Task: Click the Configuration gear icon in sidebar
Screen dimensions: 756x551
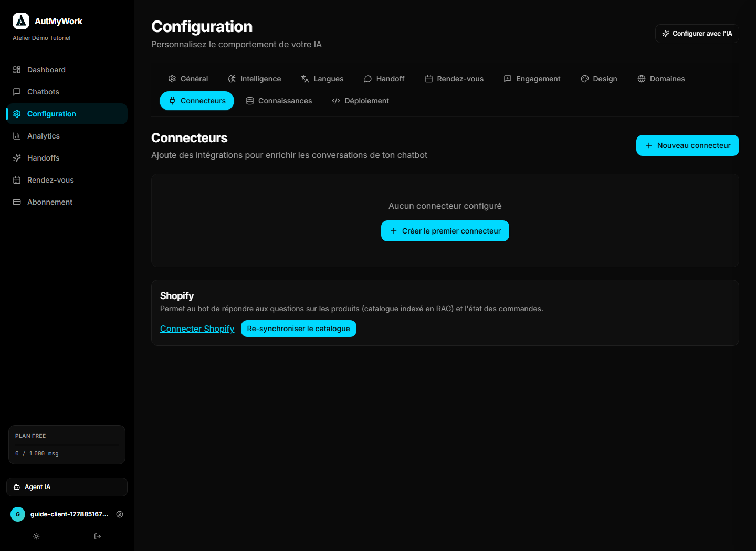Action: click(17, 114)
